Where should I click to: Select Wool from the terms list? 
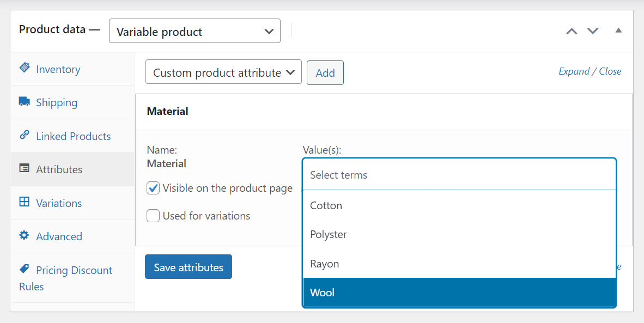(459, 292)
